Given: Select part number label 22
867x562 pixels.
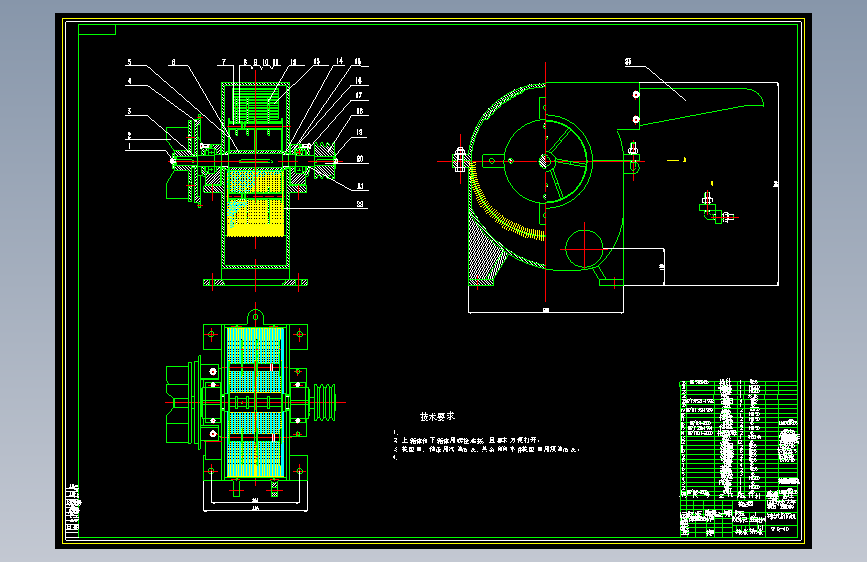Looking at the screenshot, I should pos(360,204).
